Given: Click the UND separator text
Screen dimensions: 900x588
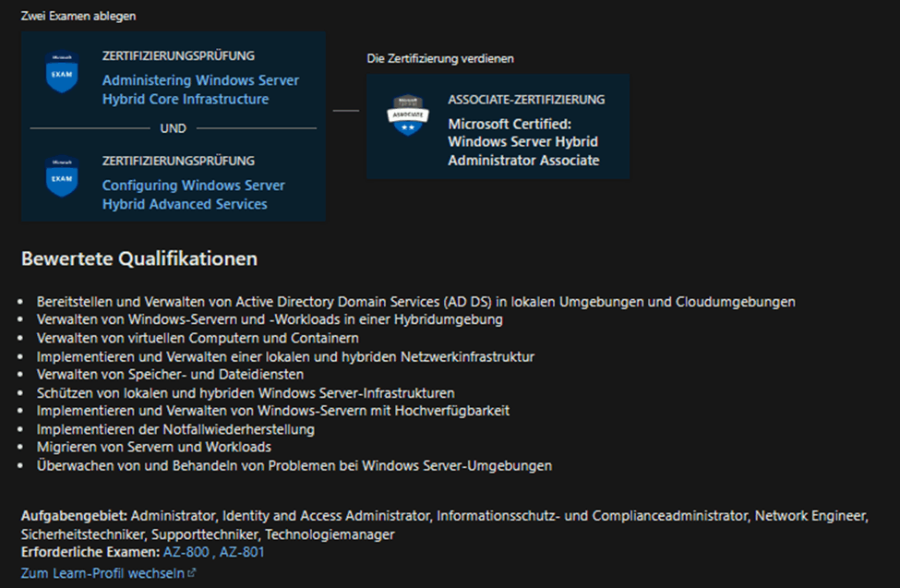Looking at the screenshot, I should pos(174,128).
